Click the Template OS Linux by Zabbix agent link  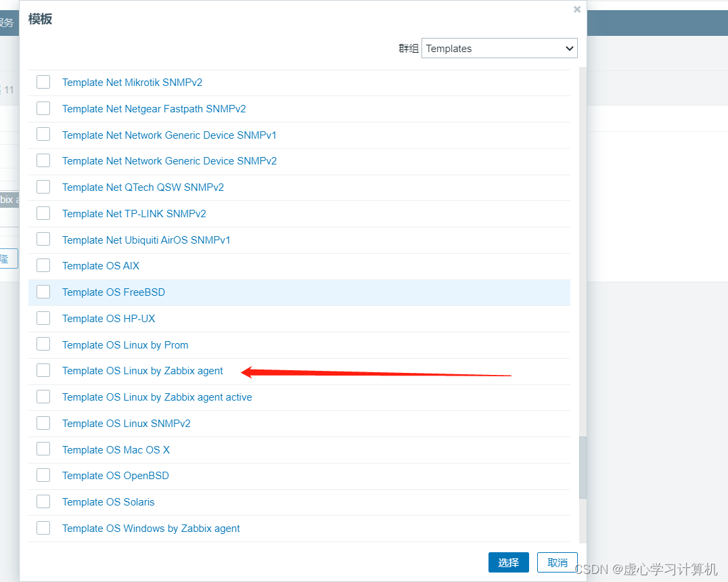coord(143,371)
